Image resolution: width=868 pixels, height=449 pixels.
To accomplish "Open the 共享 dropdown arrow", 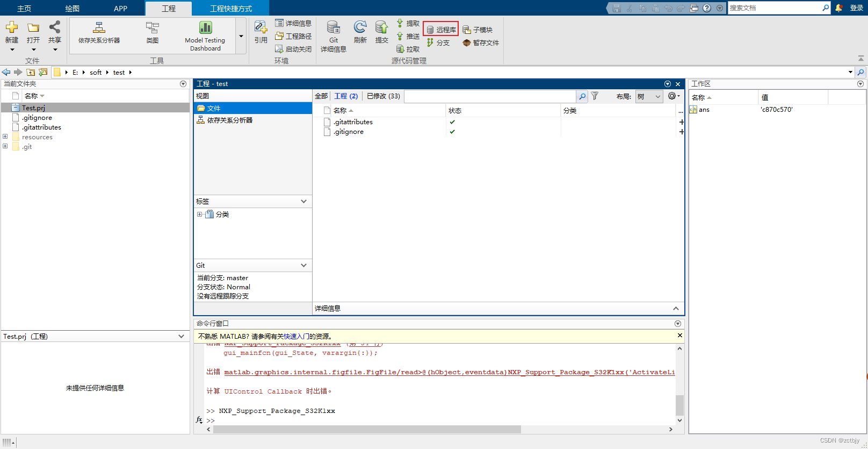I will 55,49.
